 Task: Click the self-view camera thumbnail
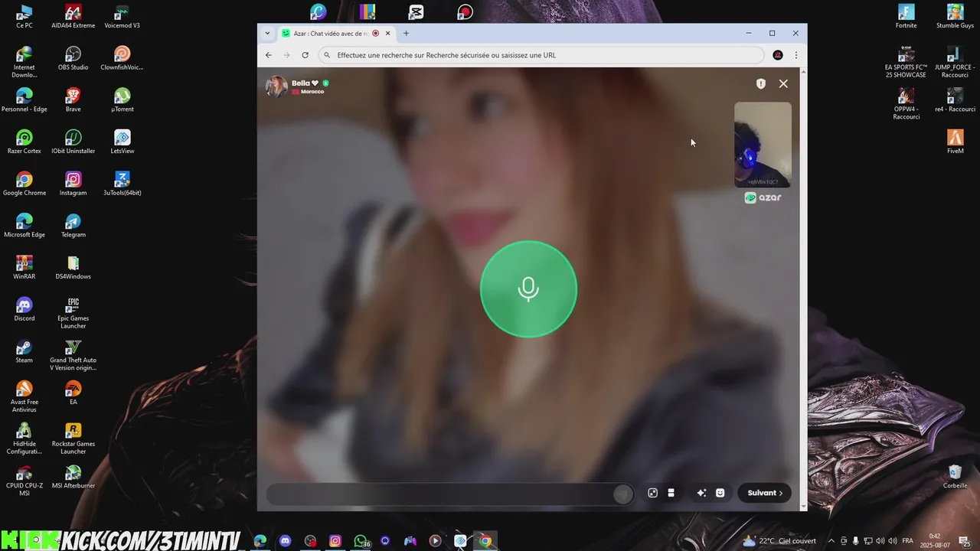point(763,145)
